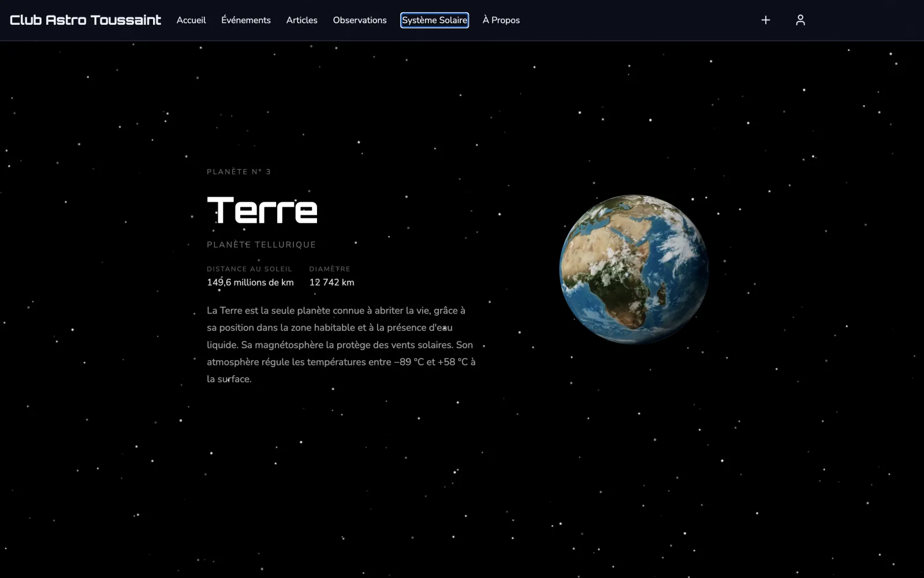Click the Terre description paragraph

point(341,345)
